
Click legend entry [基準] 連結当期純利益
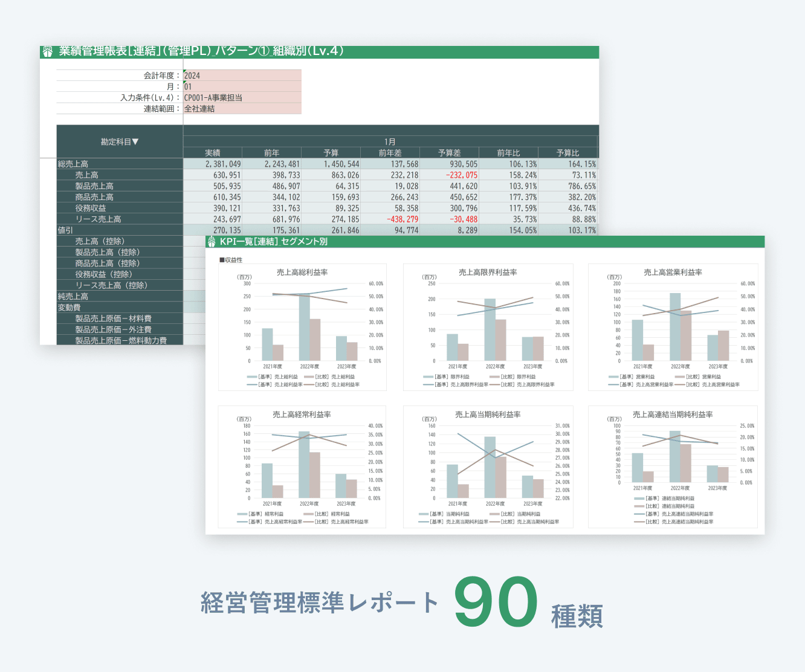[665, 499]
